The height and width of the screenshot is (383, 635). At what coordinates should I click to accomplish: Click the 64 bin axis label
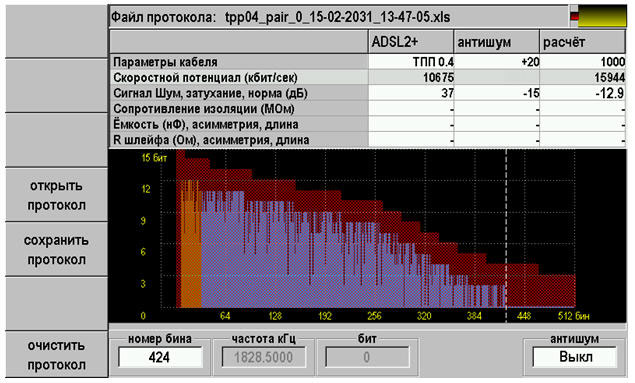(x=225, y=316)
